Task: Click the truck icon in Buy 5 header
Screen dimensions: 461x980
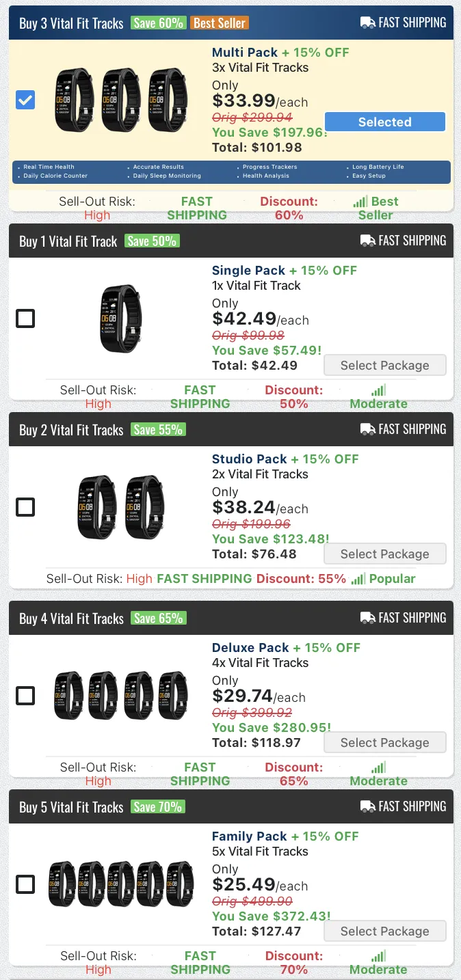Action: coord(367,806)
